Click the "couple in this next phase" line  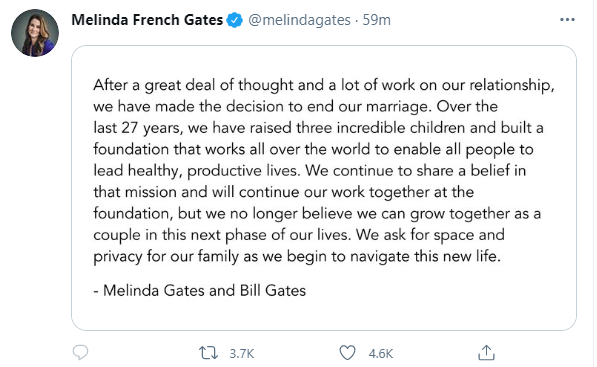[x=299, y=235]
